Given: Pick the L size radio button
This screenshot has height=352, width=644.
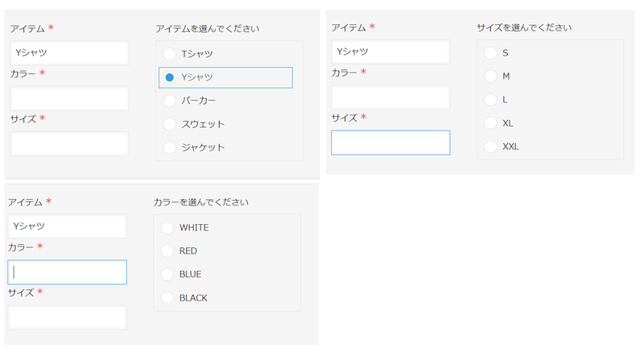Looking at the screenshot, I should [490, 99].
